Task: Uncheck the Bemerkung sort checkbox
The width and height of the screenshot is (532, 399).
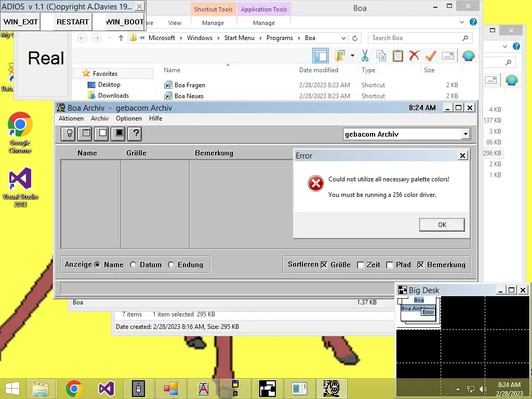Action: coord(421,265)
